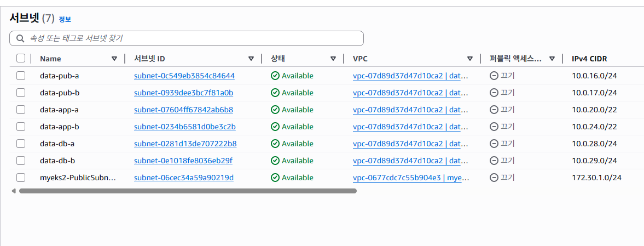Toggle the select-all checkbox in table header
The image size is (644, 246).
[x=21, y=59]
